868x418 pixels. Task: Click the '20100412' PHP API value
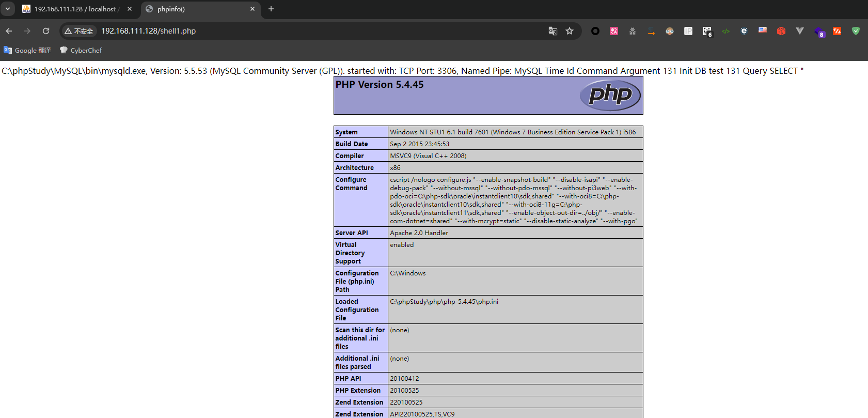click(x=405, y=379)
